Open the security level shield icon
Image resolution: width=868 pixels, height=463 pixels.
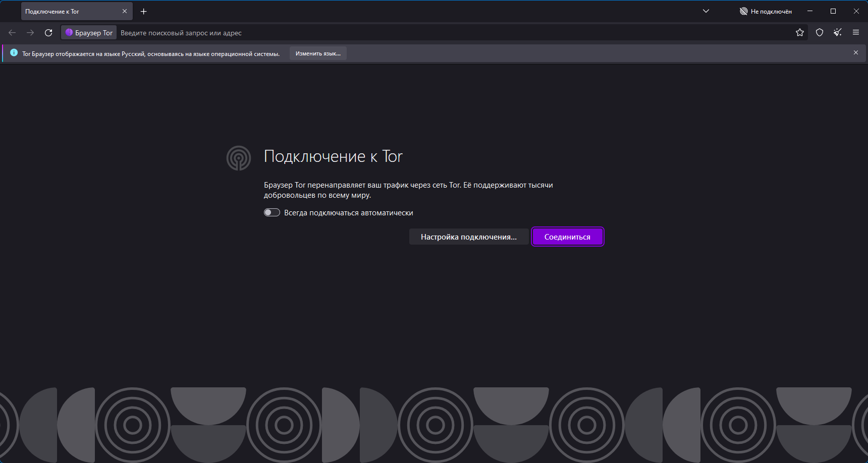click(x=820, y=33)
